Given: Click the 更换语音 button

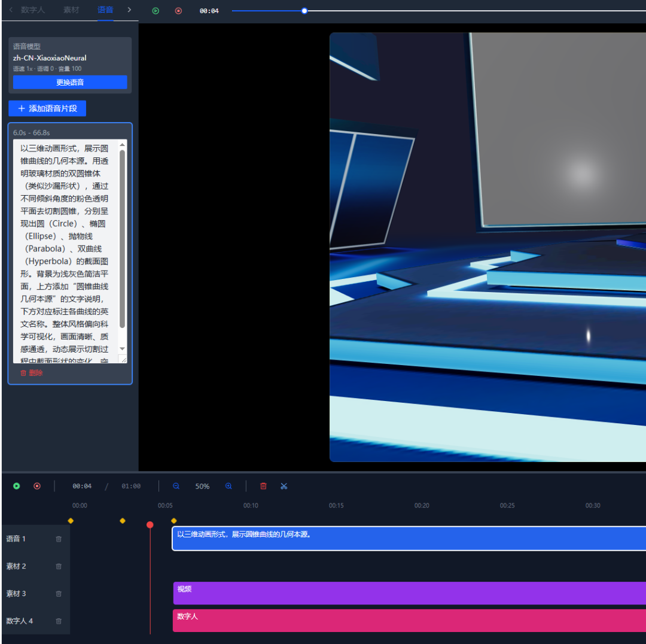Looking at the screenshot, I should pyautogui.click(x=70, y=82).
